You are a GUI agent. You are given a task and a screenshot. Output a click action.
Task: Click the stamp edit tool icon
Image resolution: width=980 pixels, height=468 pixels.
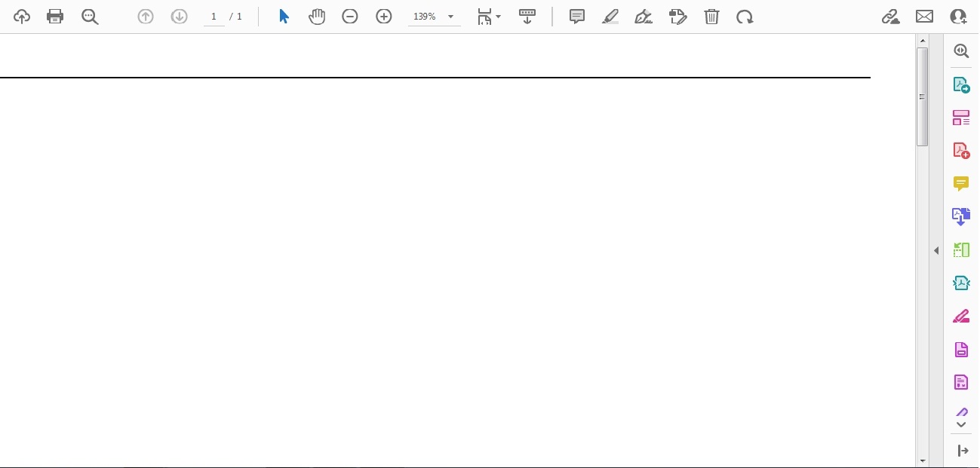tap(677, 17)
